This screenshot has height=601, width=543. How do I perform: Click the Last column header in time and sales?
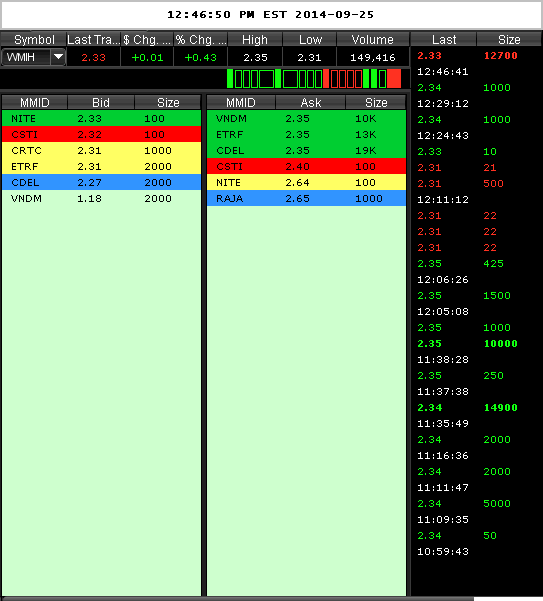coord(444,39)
